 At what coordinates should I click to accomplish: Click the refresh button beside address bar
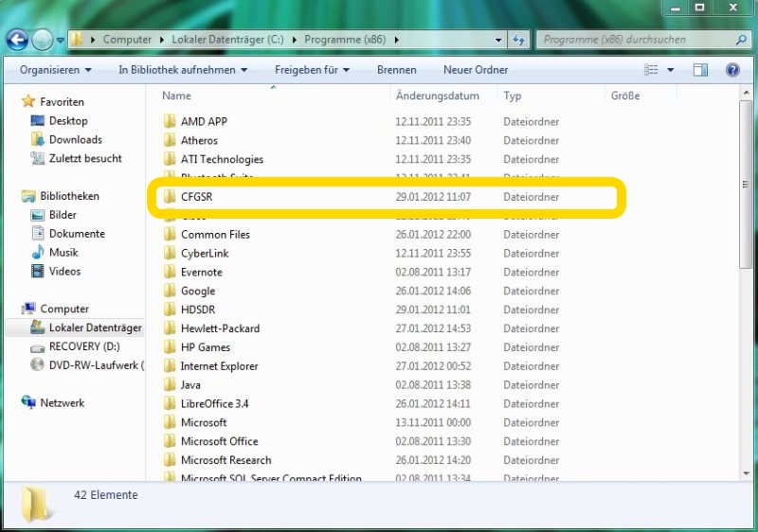pyautogui.click(x=518, y=40)
